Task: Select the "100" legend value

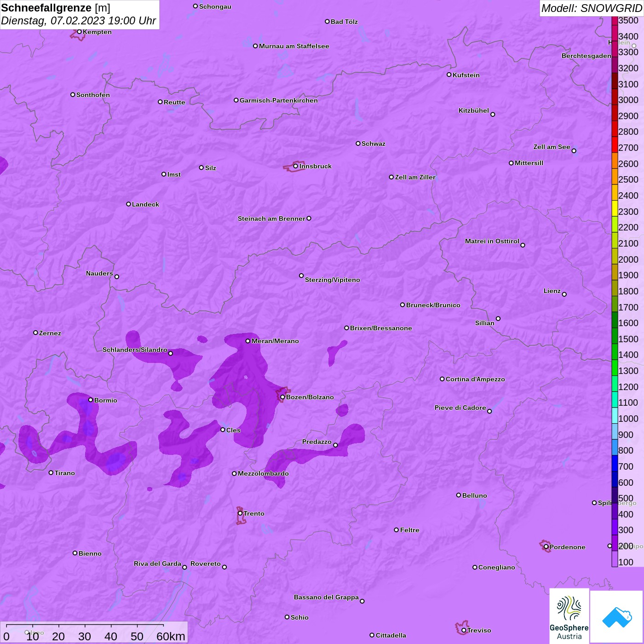Action: [626, 562]
